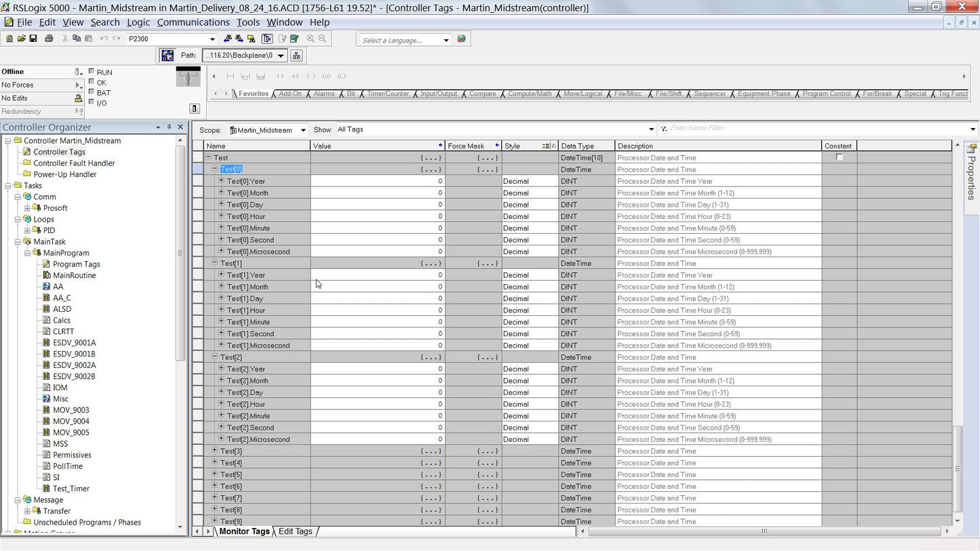Open the Tools menu
The height and width of the screenshot is (551, 980).
click(x=248, y=22)
